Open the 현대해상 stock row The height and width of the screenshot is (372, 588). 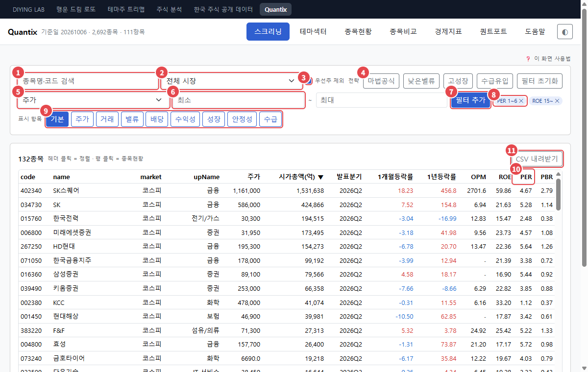(287, 316)
